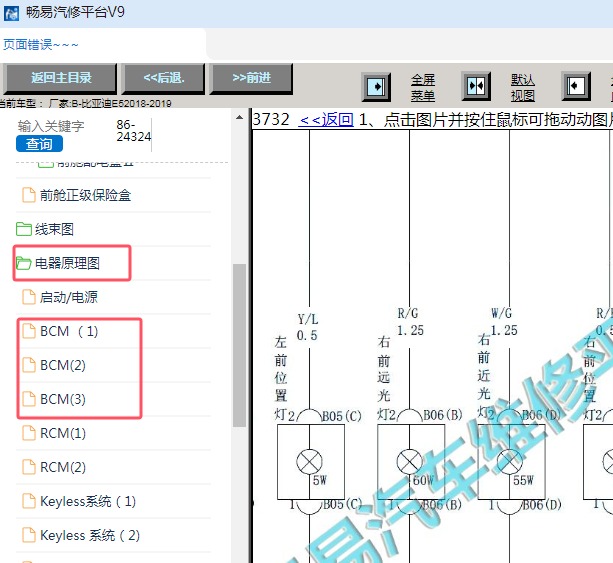Click the 线束图 green folder icon
613x563 pixels.
pyautogui.click(x=24, y=229)
